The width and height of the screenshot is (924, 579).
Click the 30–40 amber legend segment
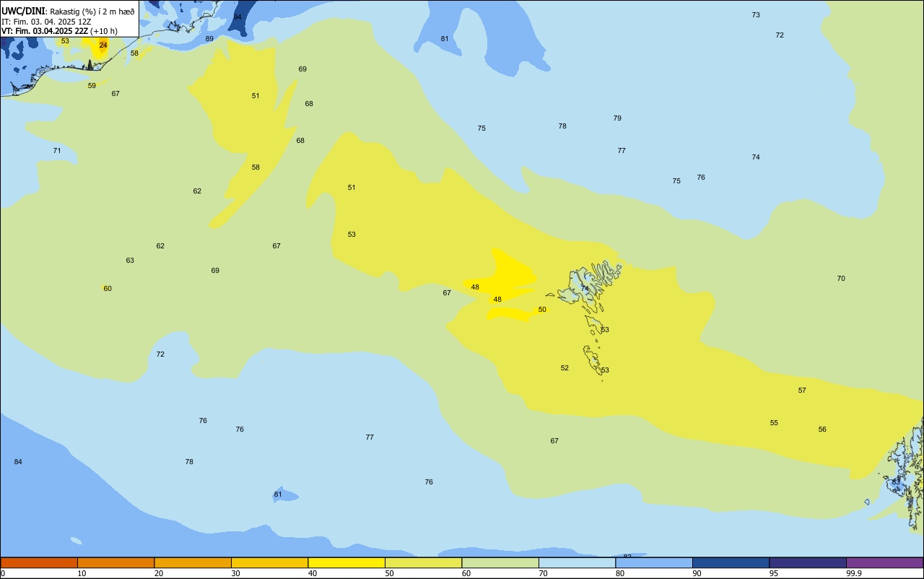[x=269, y=562]
